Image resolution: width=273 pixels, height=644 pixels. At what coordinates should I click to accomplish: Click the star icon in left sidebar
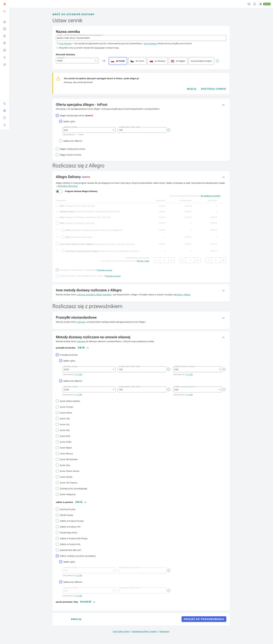[x=5, y=57]
